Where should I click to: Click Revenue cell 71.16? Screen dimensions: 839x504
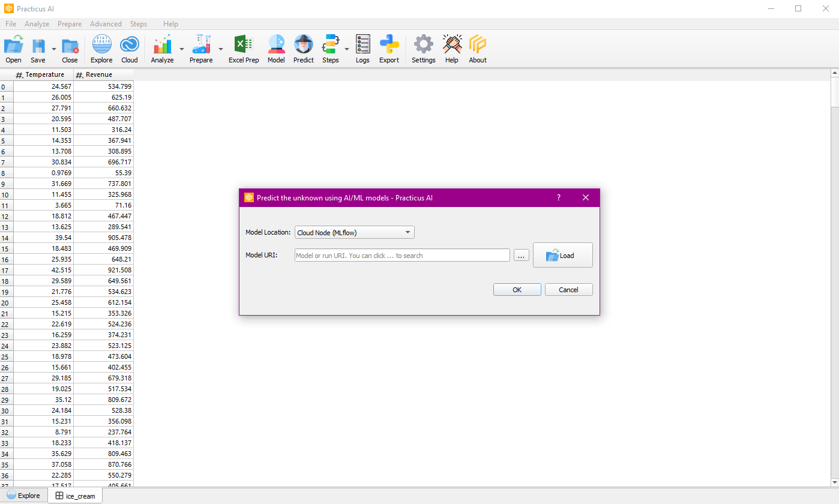click(103, 205)
